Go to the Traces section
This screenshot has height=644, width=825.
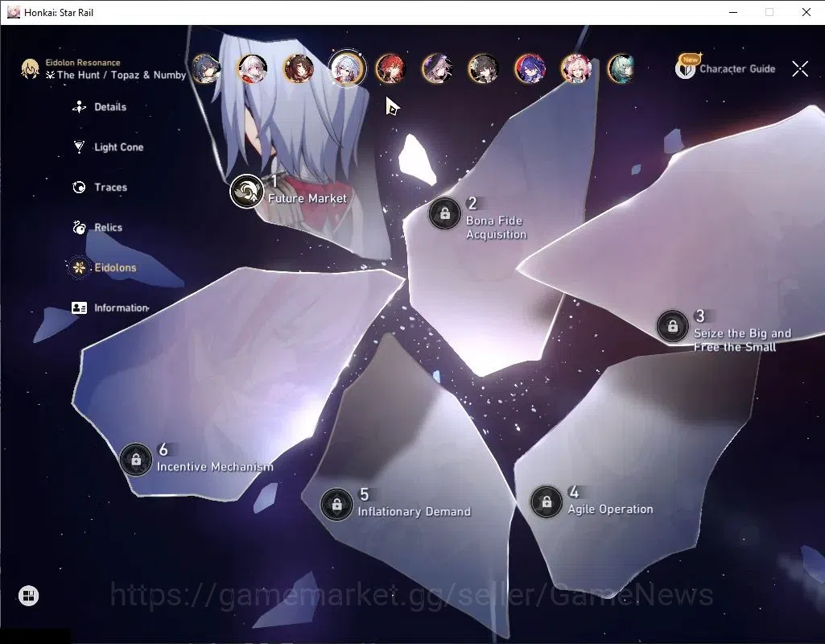click(100, 188)
